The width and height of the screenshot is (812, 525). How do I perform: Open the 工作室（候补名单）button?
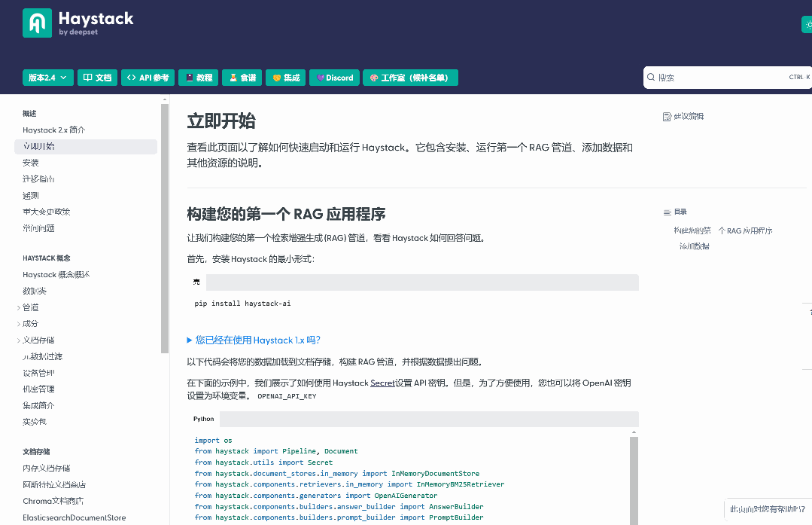pyautogui.click(x=411, y=78)
